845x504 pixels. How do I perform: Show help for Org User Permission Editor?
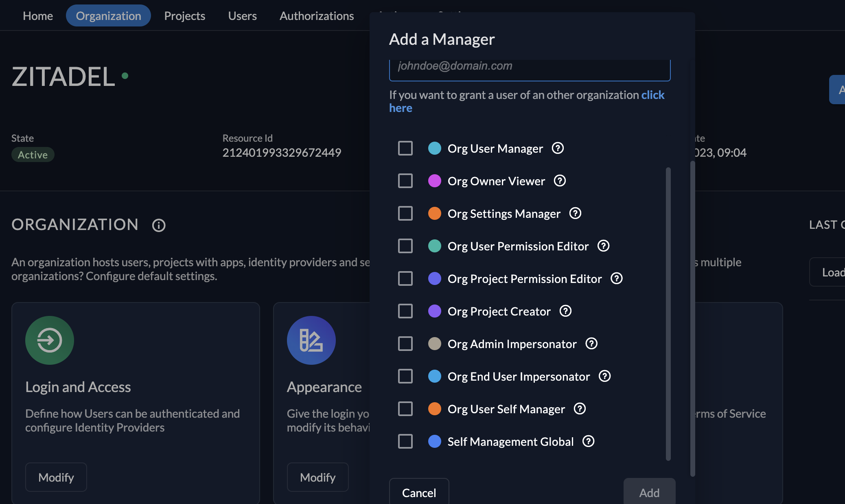click(603, 246)
